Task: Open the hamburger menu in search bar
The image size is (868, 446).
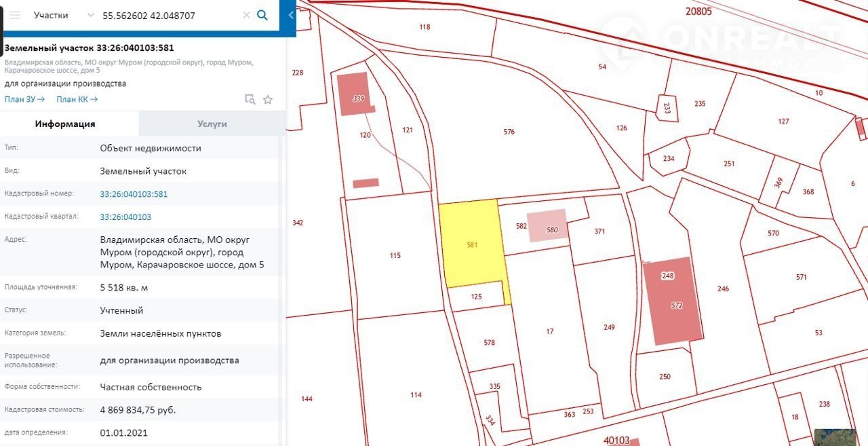Action: pos(16,15)
